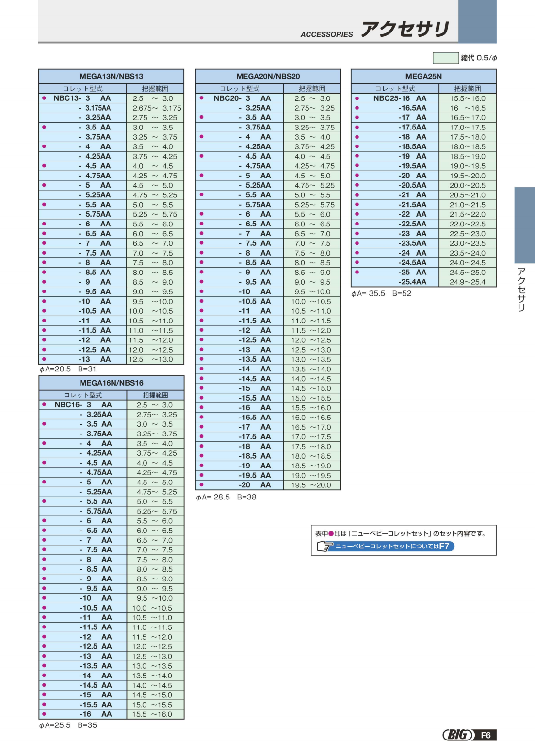Click the 19.5 ~20.0 cell in MEGA20N table

tap(311, 485)
